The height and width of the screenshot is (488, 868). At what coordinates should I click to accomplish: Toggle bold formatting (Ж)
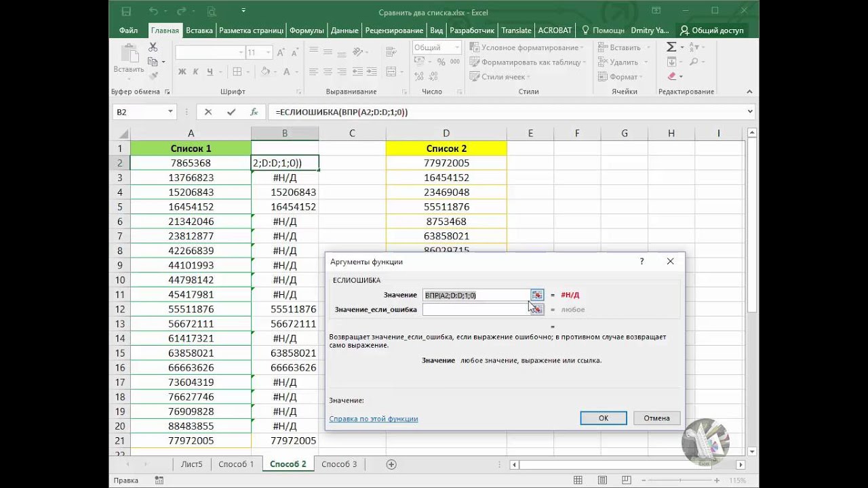[182, 72]
